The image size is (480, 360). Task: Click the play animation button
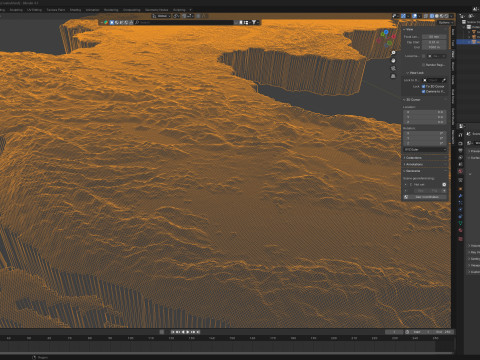point(188,332)
